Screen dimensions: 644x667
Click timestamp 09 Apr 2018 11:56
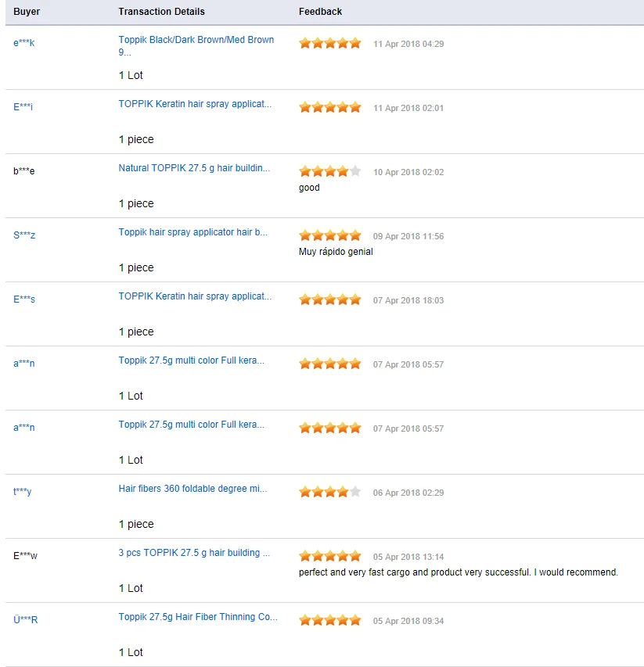[408, 236]
